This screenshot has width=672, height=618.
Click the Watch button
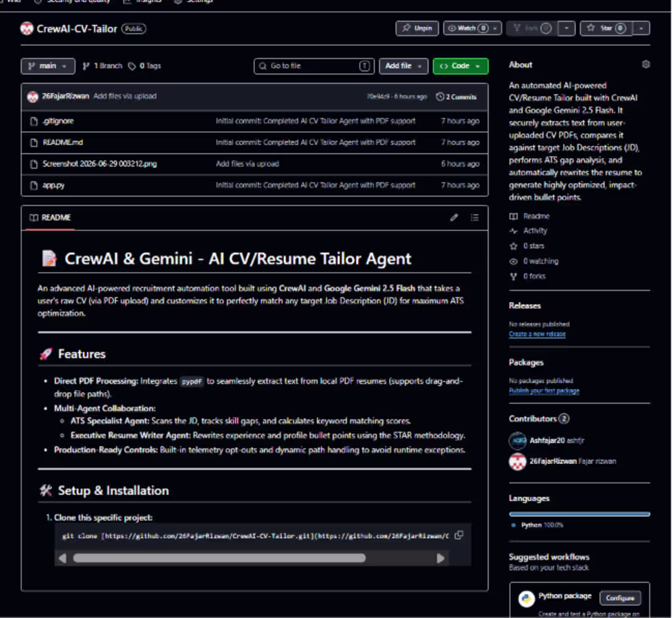[x=467, y=28]
